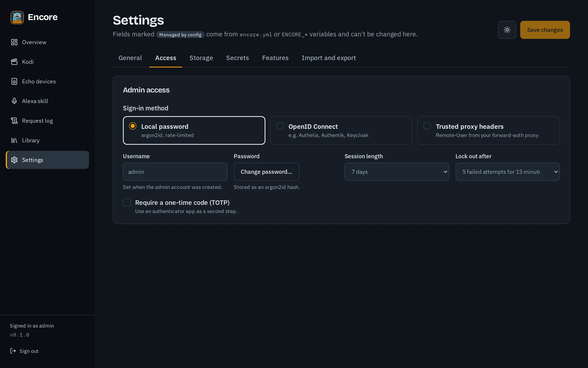Click the Save changes button
This screenshot has height=368, width=588.
tap(545, 30)
